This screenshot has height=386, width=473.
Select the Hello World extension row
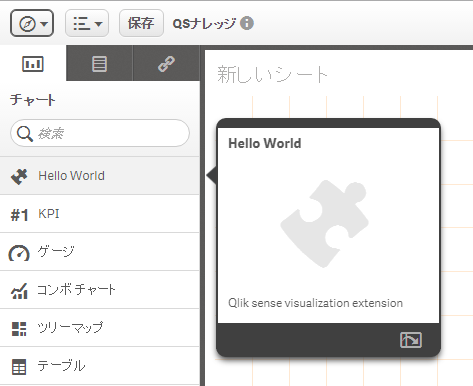click(100, 176)
